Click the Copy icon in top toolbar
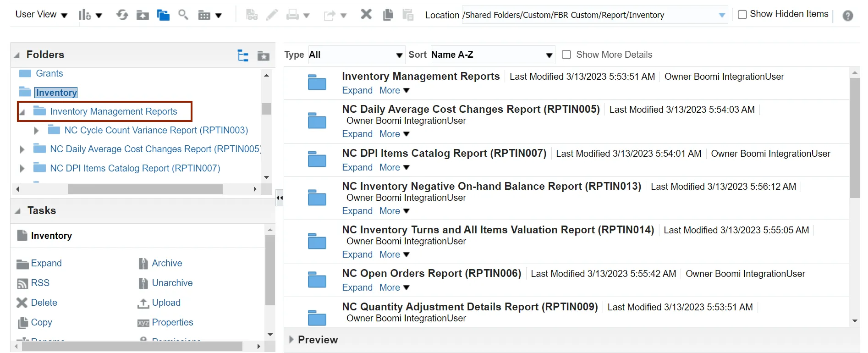868x353 pixels. pos(388,15)
